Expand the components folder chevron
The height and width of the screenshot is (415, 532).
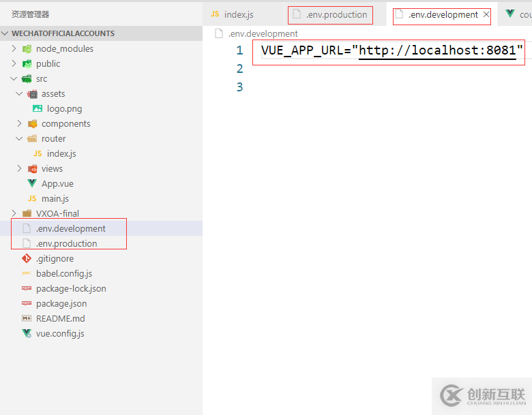point(19,123)
